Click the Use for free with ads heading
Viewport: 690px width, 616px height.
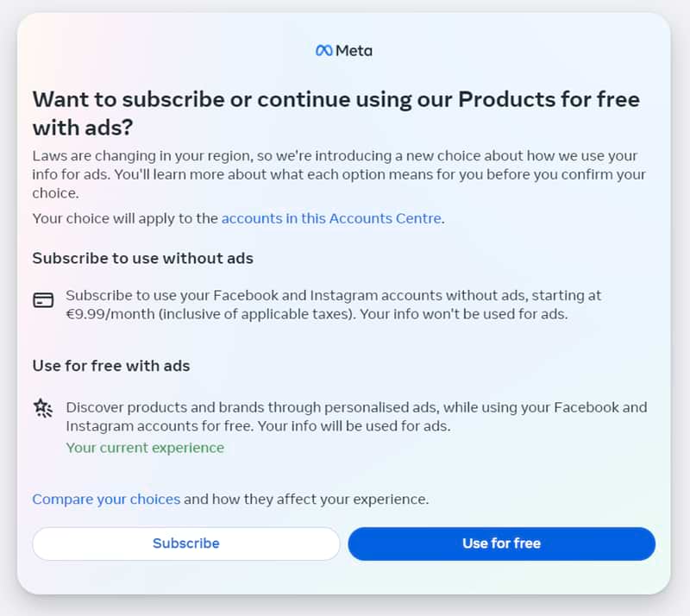(x=111, y=365)
